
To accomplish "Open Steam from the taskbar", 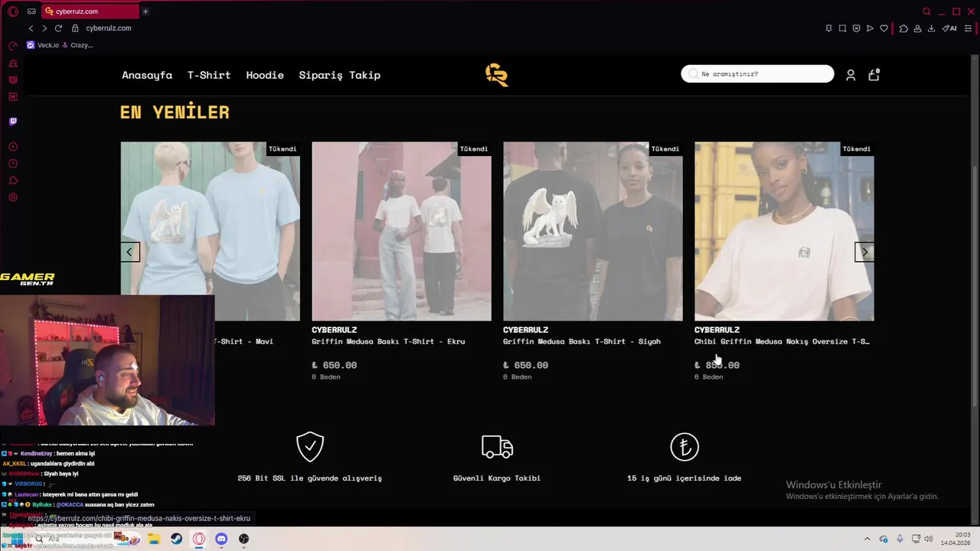I will (x=176, y=539).
